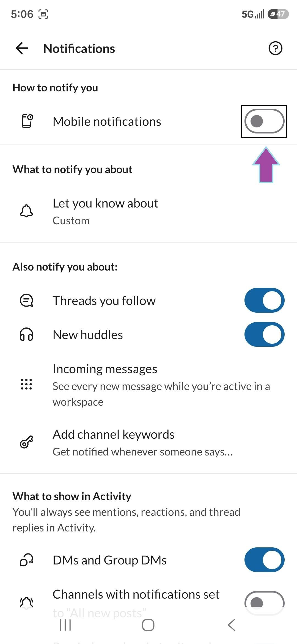Enable the Mobile notifications switch
Image resolution: width=297 pixels, height=644 pixels.
[264, 121]
